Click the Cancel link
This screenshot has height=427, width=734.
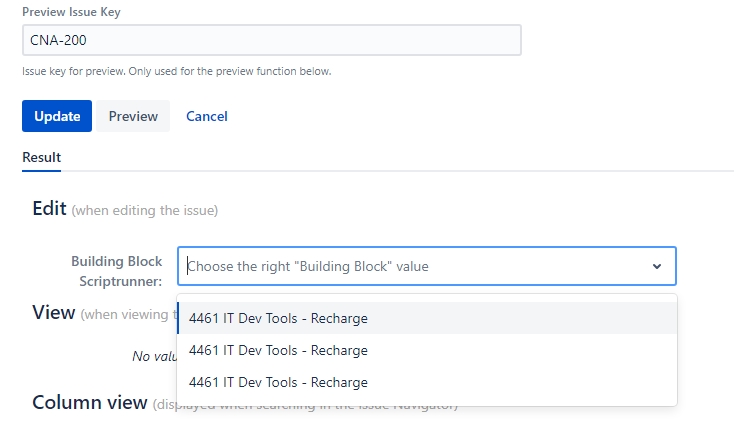coord(207,116)
